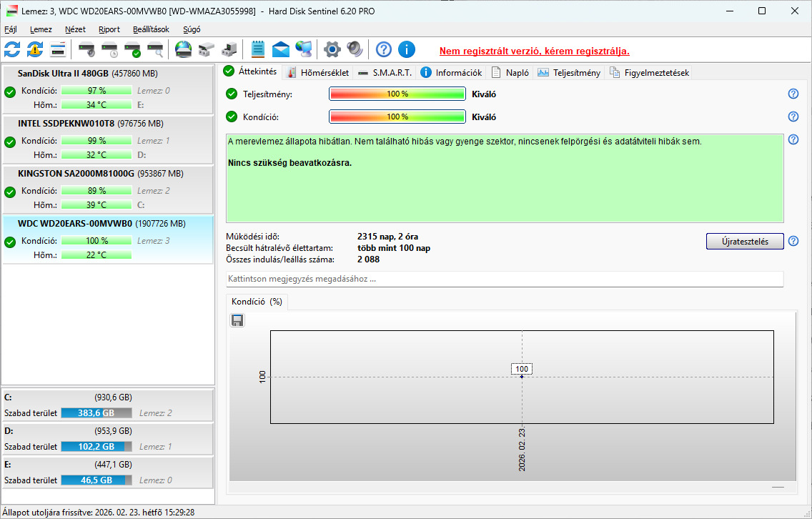Click the uptime value 2315 nap, 2 óra
The image size is (812, 519).
[388, 237]
